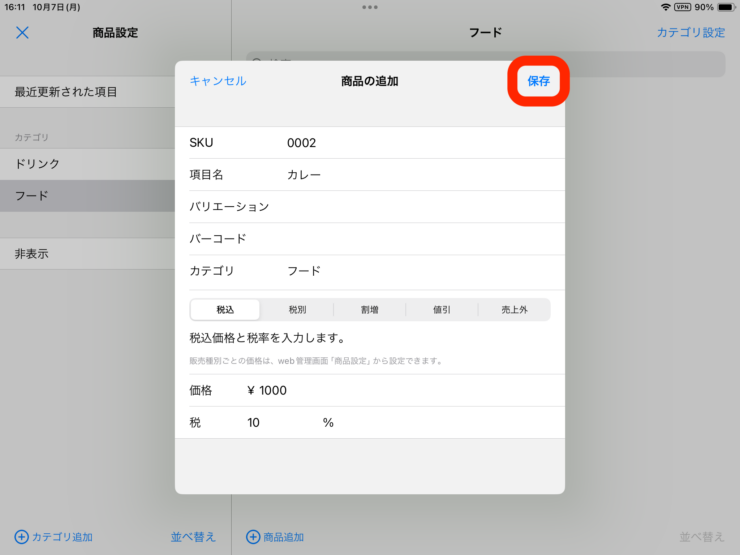740x555 pixels.
Task: Switch to the 売上外 tab
Action: [514, 310]
